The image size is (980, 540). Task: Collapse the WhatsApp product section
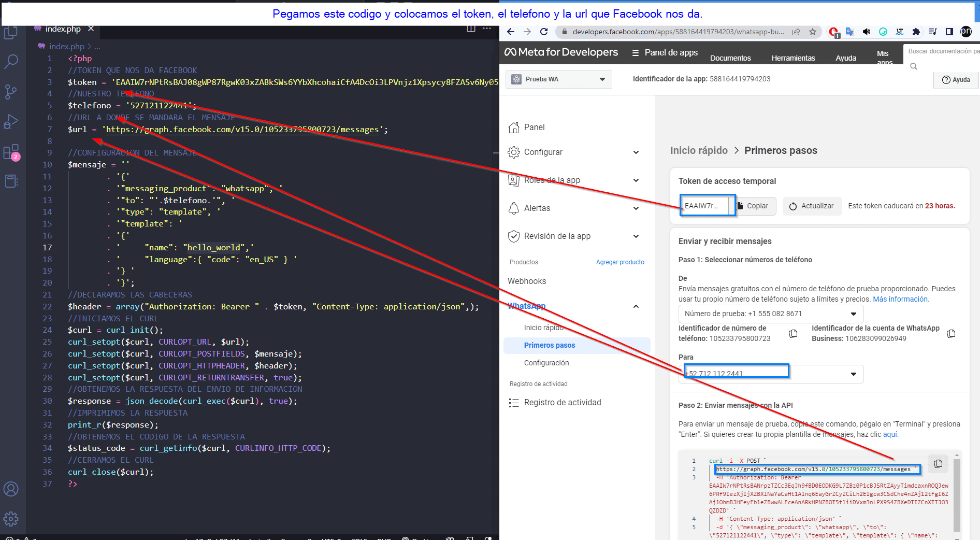click(x=636, y=306)
